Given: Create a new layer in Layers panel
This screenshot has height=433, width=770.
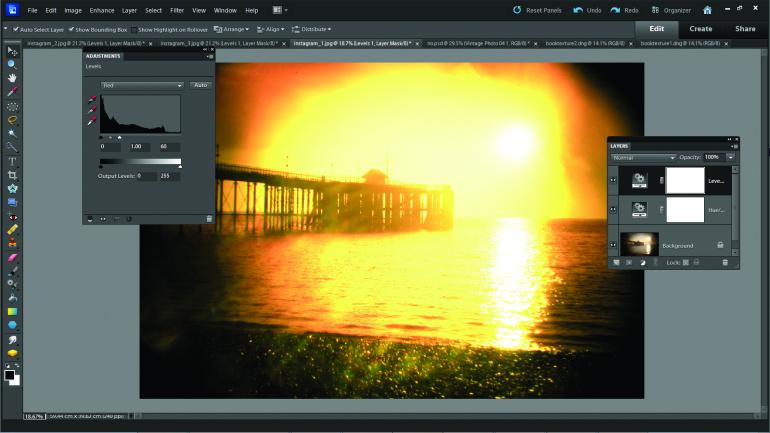Looking at the screenshot, I should coord(616,263).
